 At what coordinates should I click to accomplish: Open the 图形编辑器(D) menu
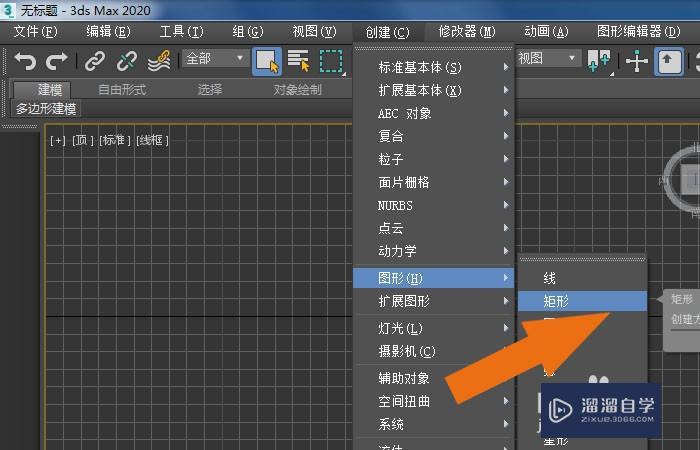(638, 32)
